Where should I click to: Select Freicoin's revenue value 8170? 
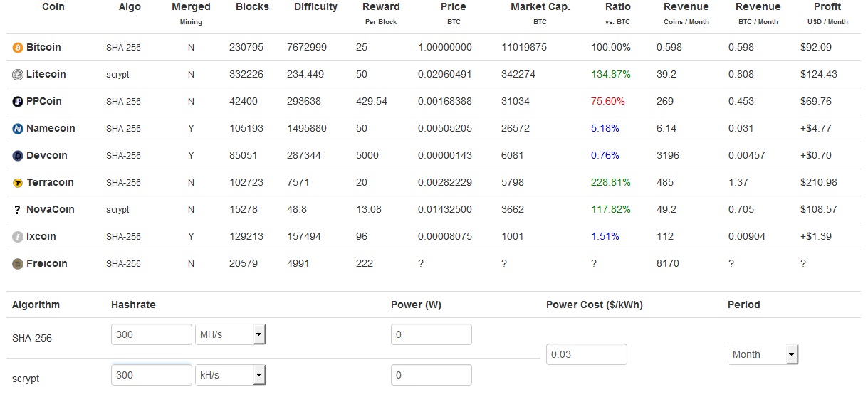(668, 263)
